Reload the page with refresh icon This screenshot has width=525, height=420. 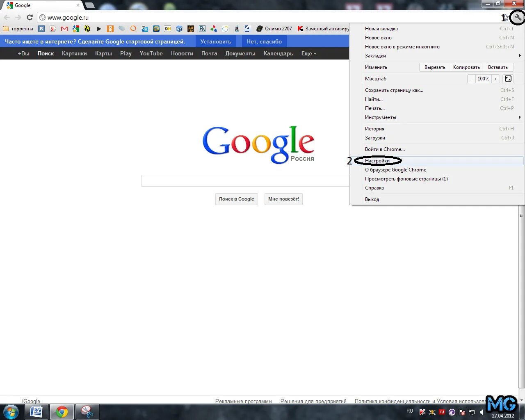[30, 18]
